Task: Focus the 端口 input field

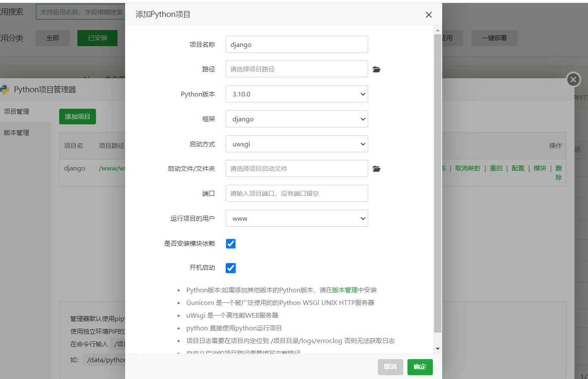Action: [297, 194]
